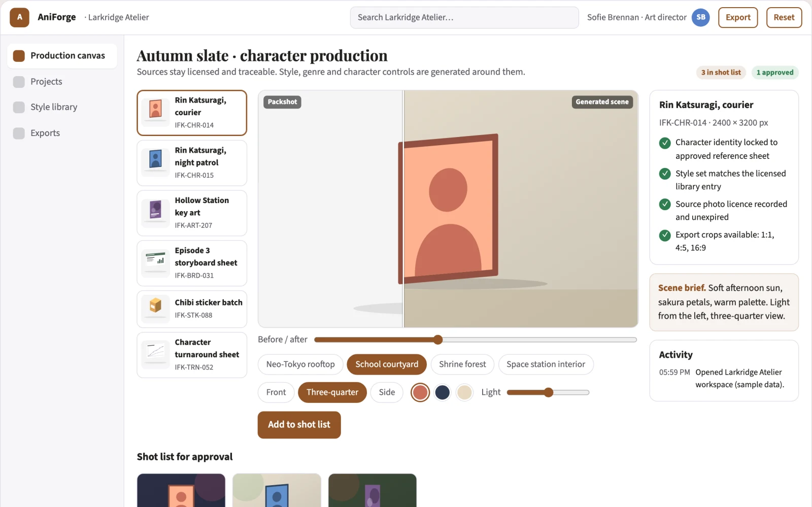Pick the coral red palette swatch
This screenshot has height=507, width=812.
click(420, 392)
